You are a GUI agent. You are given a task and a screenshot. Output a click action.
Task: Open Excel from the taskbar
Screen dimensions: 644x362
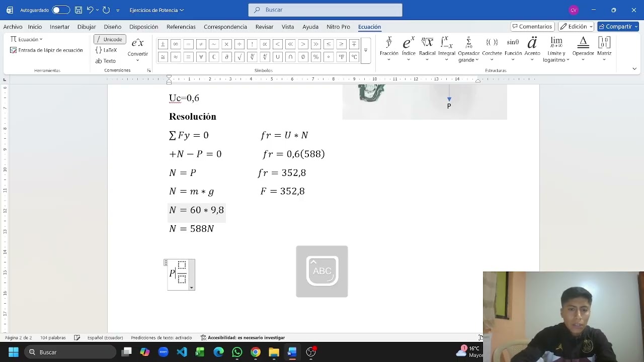(200, 352)
